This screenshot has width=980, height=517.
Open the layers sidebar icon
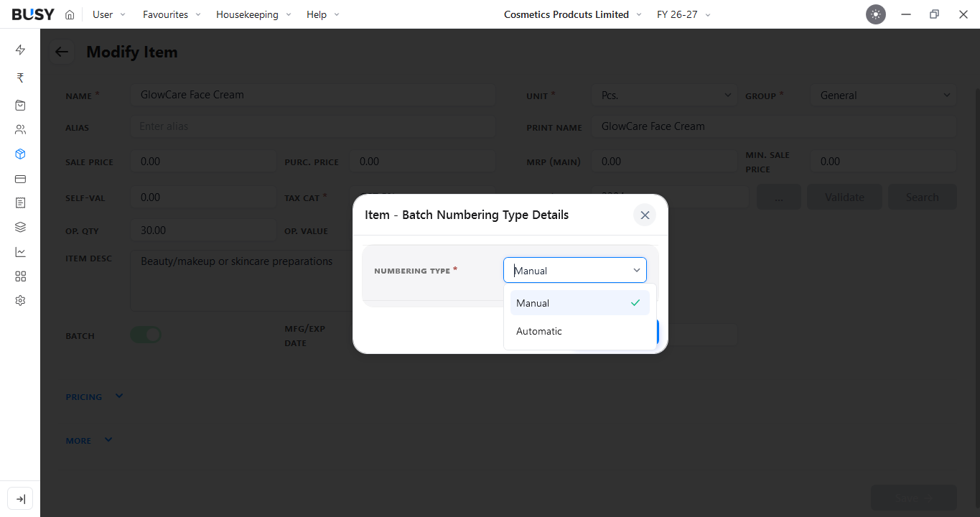(x=20, y=228)
